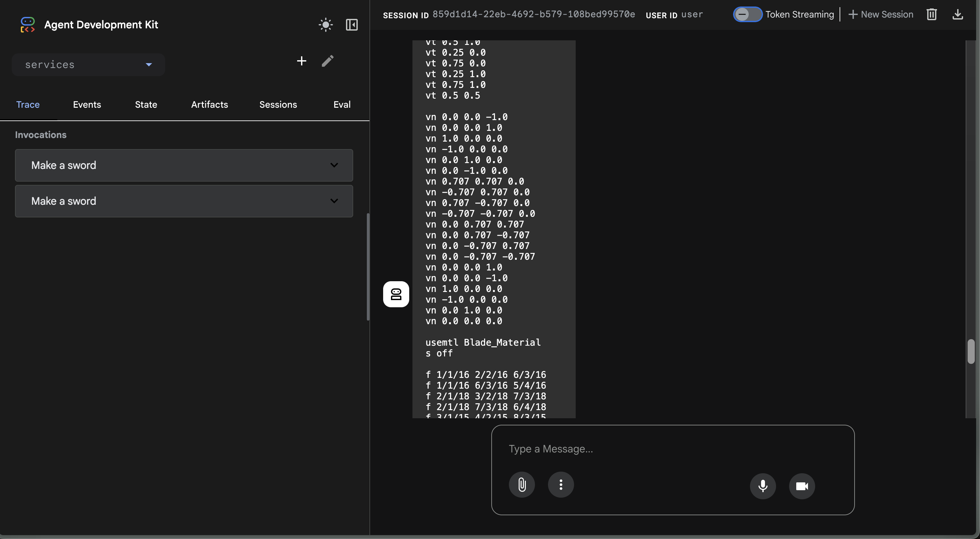Expand the first Make a sword invocation
980x539 pixels.
(184, 165)
